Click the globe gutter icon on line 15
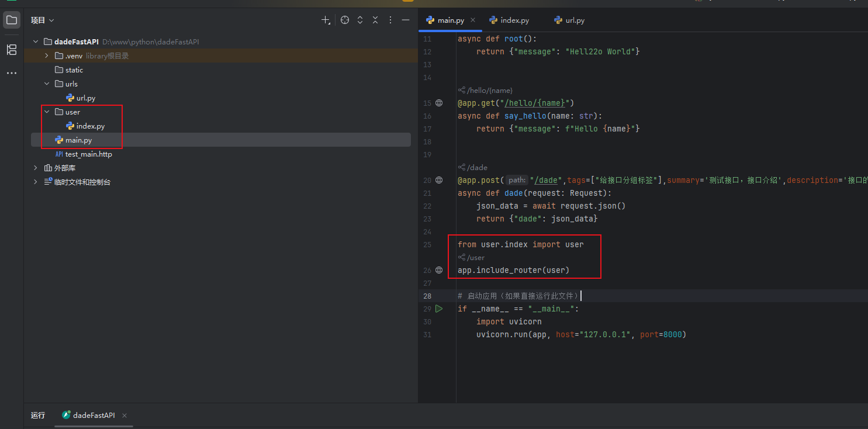Viewport: 868px width, 429px height. pyautogui.click(x=439, y=103)
